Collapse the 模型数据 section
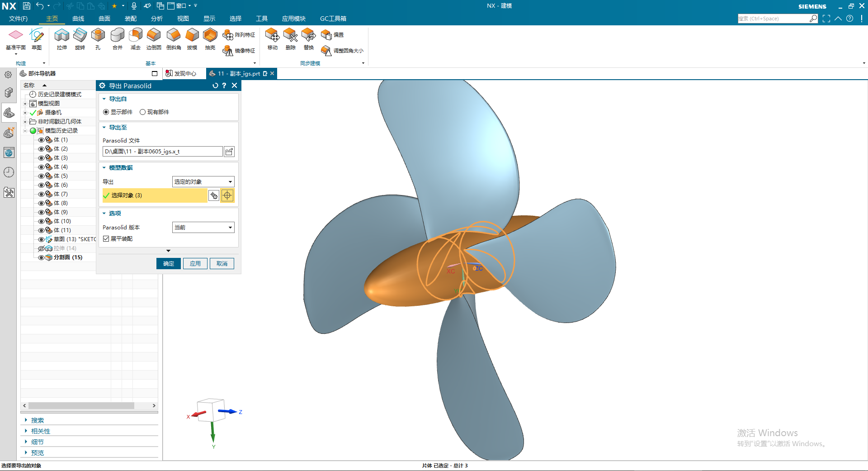 click(x=104, y=168)
